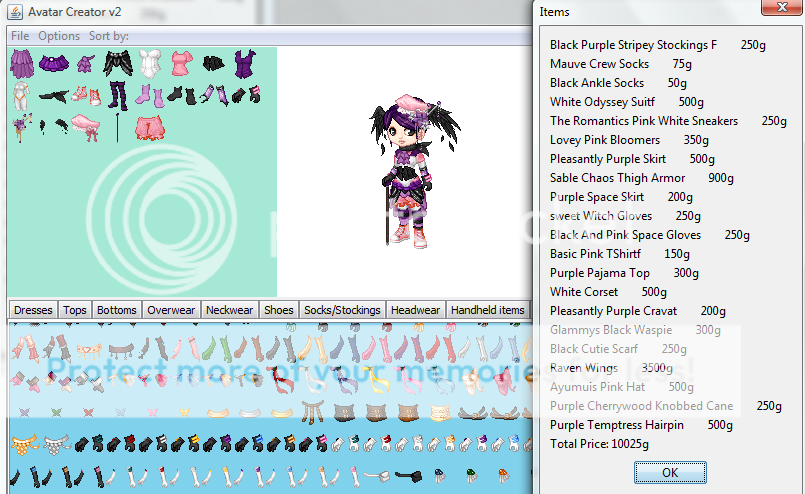Click the pink t-shirt item
Viewport: 805px width, 494px height.
pos(180,64)
